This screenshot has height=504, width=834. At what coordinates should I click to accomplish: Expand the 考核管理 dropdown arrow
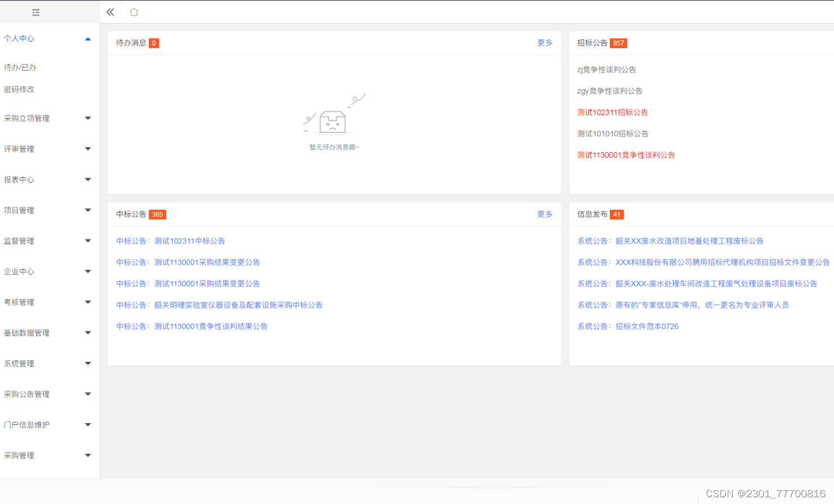88,302
